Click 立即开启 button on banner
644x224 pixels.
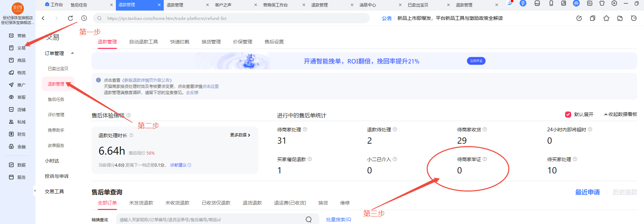[x=476, y=61]
